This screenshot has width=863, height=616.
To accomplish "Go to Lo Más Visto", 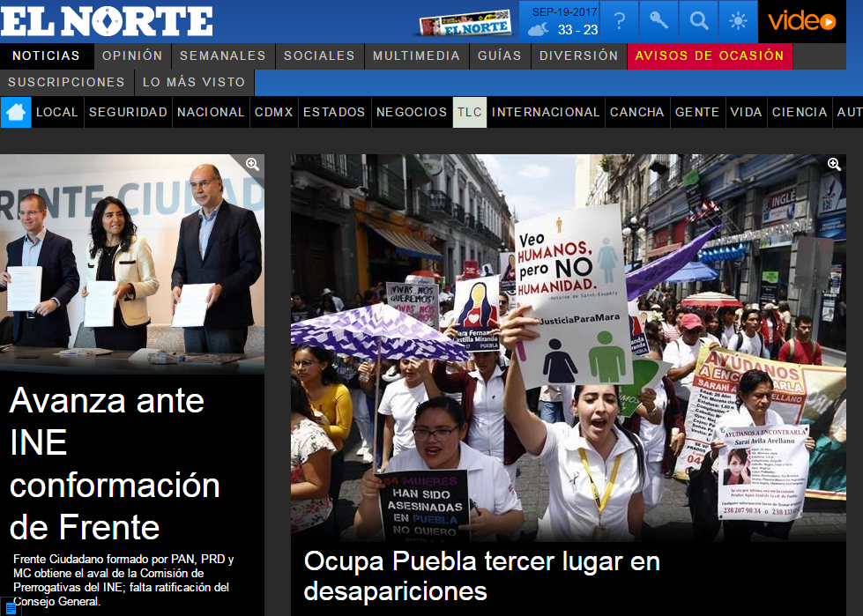I will click(194, 82).
